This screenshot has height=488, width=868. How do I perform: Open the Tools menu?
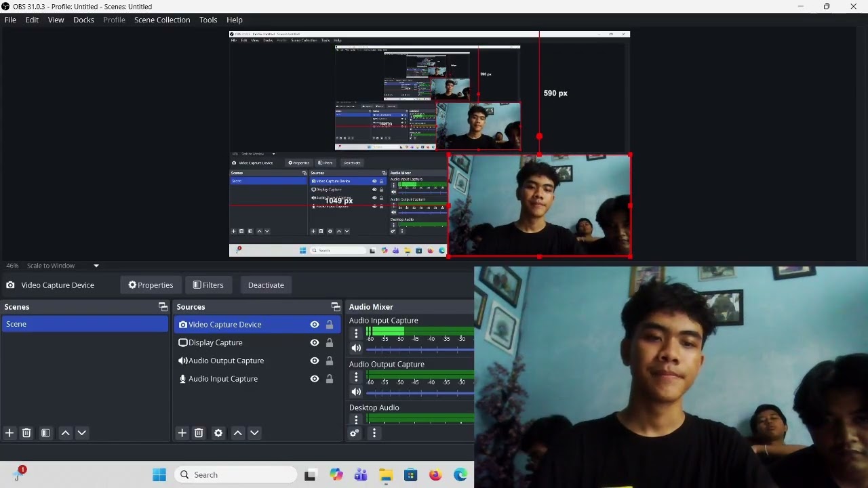point(208,20)
